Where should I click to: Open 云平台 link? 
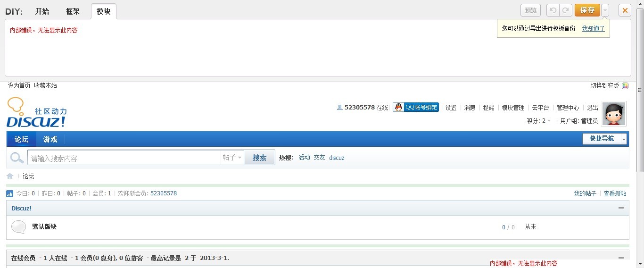(541, 108)
